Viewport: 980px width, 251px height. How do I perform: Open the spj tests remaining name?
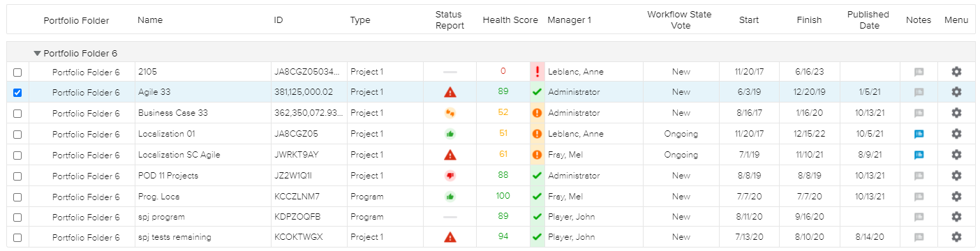point(175,237)
